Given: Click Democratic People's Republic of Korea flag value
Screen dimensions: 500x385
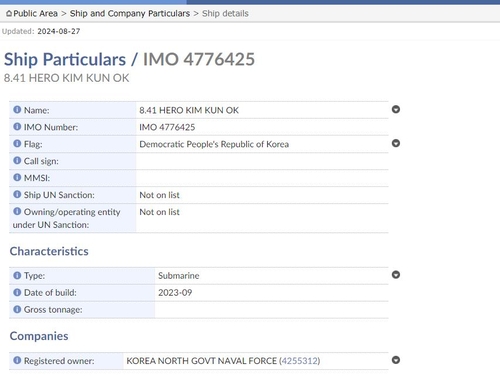Looking at the screenshot, I should pyautogui.click(x=214, y=144).
